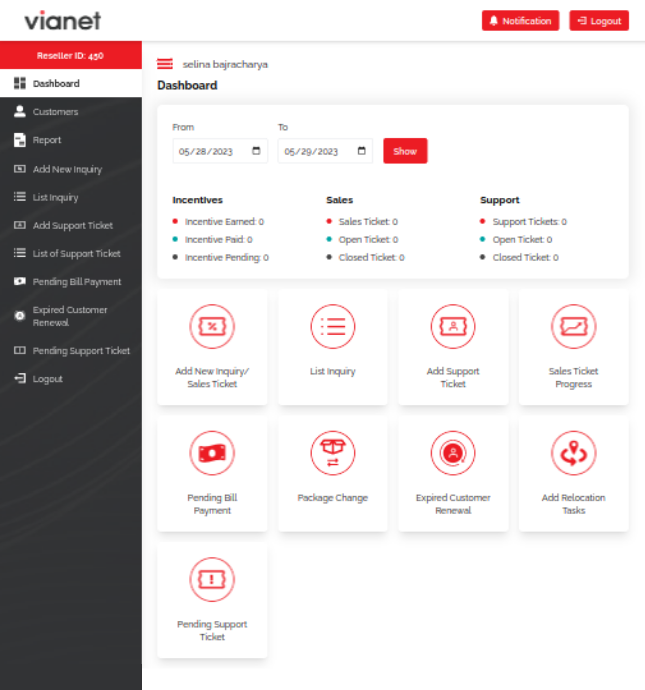
Task: Click Pending Bill Payment sidebar money icon
Action: click(20, 281)
